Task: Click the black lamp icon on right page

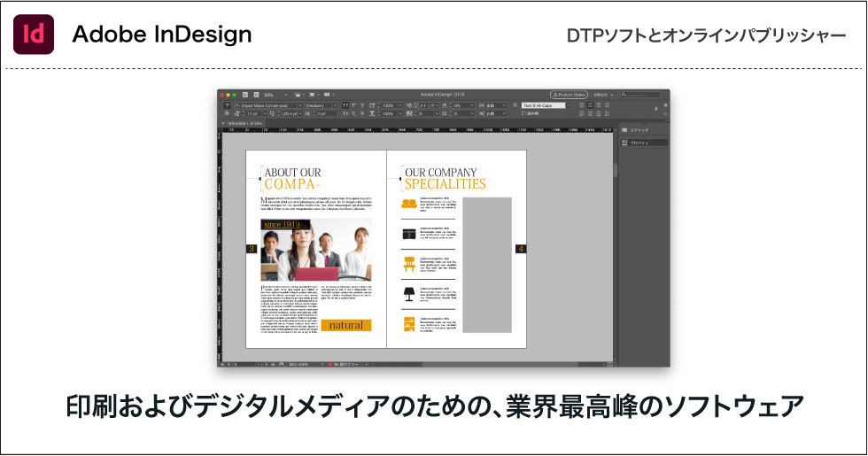Action: pyautogui.click(x=409, y=294)
